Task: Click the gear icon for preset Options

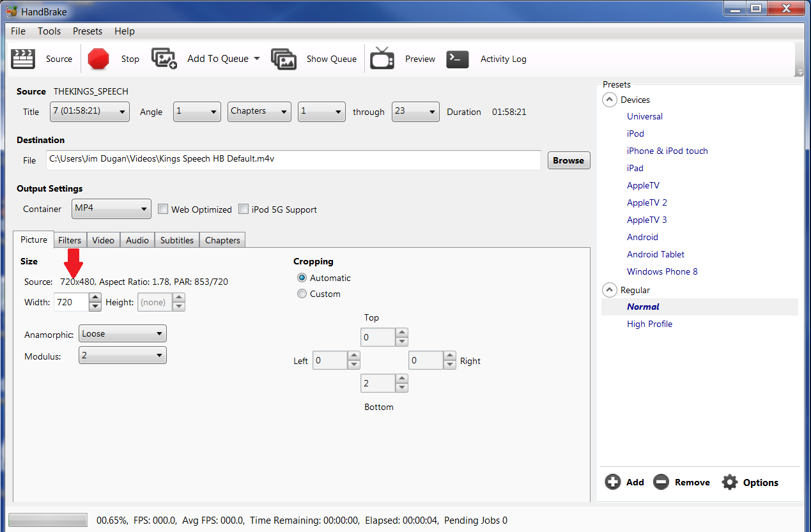Action: (730, 482)
